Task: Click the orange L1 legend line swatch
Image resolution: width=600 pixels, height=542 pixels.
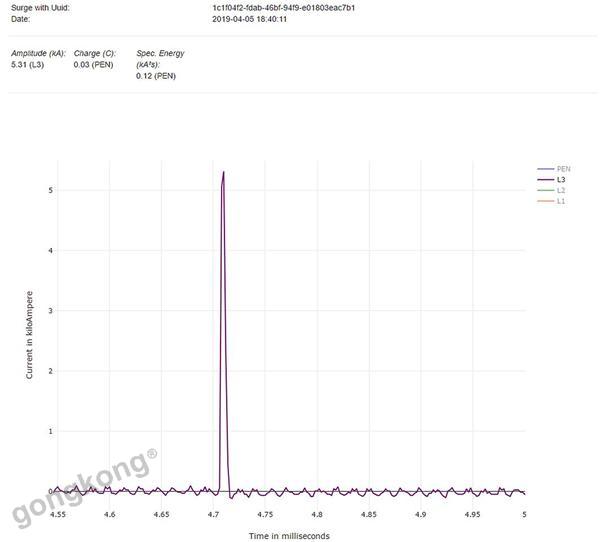Action: tap(545, 201)
